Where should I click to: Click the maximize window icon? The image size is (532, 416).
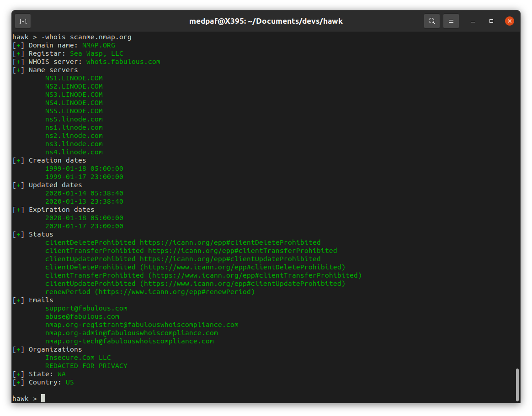492,21
